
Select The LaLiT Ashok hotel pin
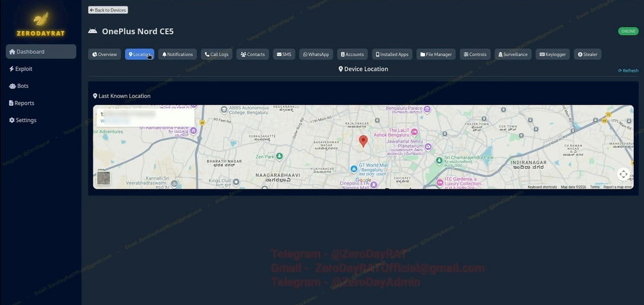(x=414, y=132)
